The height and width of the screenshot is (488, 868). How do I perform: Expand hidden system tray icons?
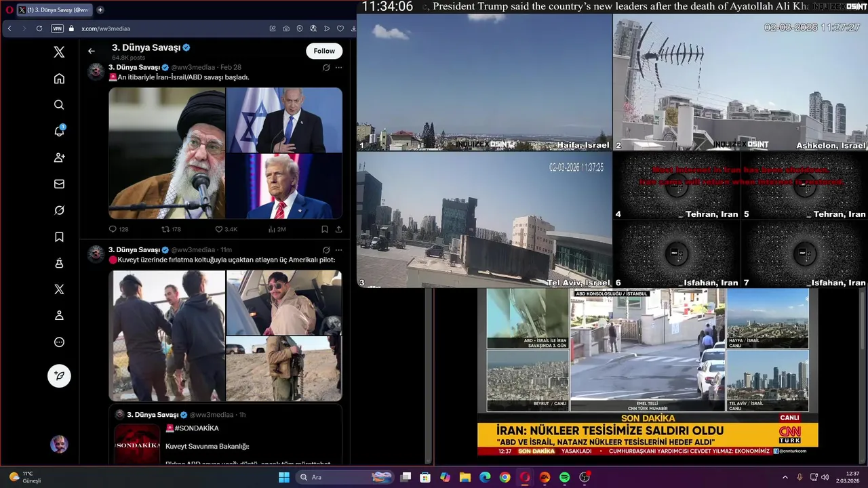click(x=785, y=477)
